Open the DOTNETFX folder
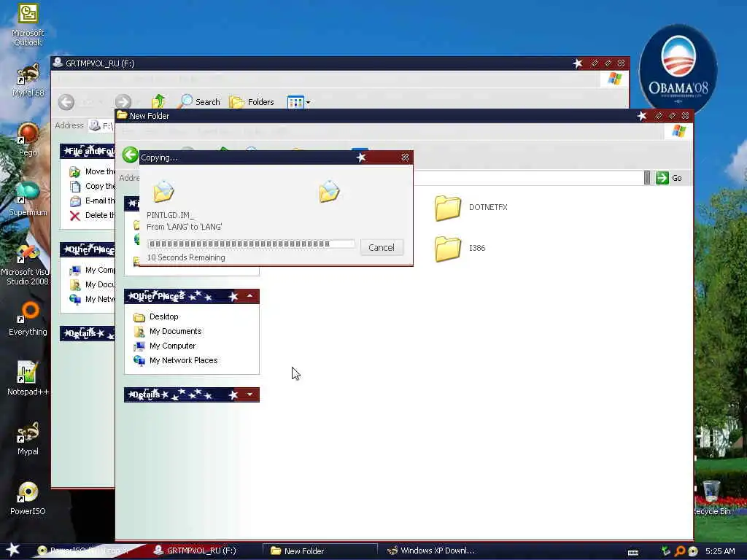The width and height of the screenshot is (747, 560). [471, 208]
